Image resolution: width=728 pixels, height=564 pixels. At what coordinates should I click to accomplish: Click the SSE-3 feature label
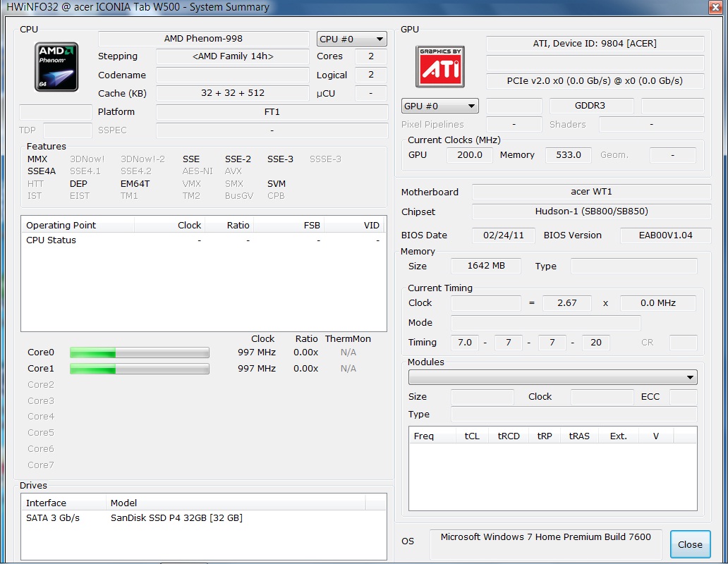pos(280,159)
